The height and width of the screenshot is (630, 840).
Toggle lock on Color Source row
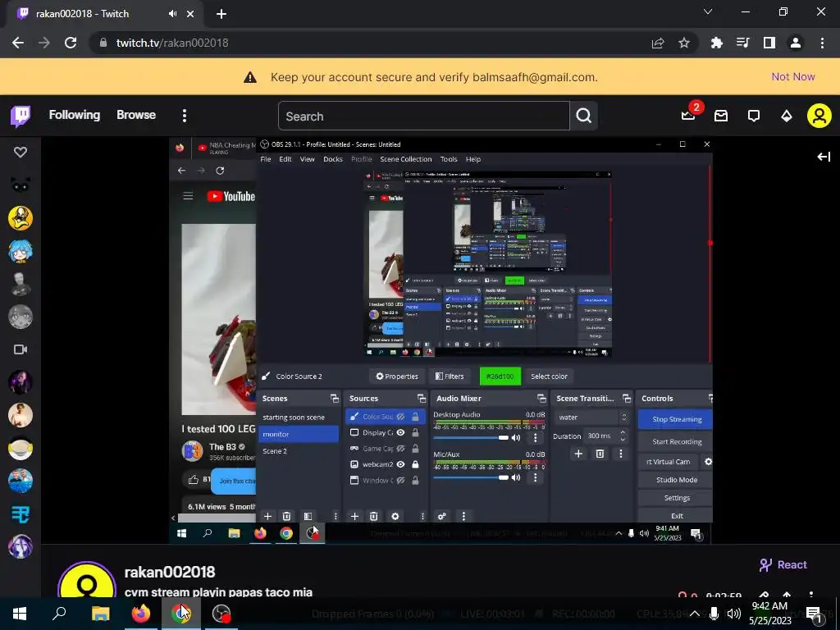pyautogui.click(x=415, y=417)
